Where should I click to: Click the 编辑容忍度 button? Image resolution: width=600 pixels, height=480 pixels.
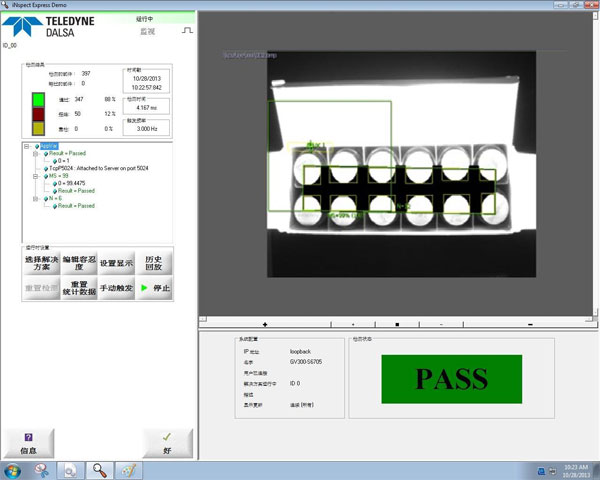pos(78,263)
